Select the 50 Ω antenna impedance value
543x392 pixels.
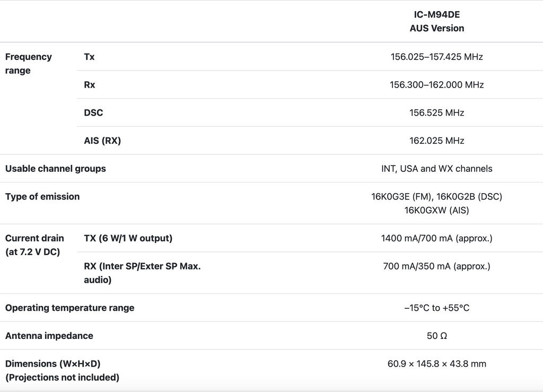436,336
